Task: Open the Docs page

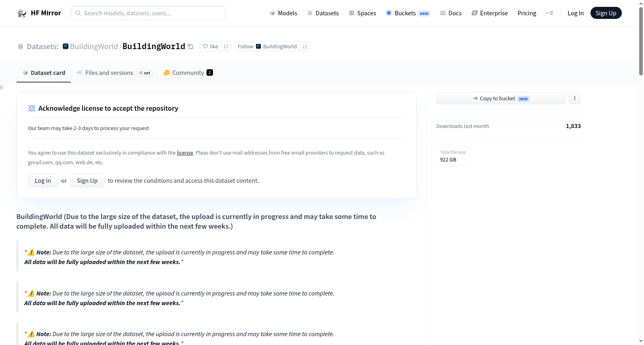Action: (451, 13)
